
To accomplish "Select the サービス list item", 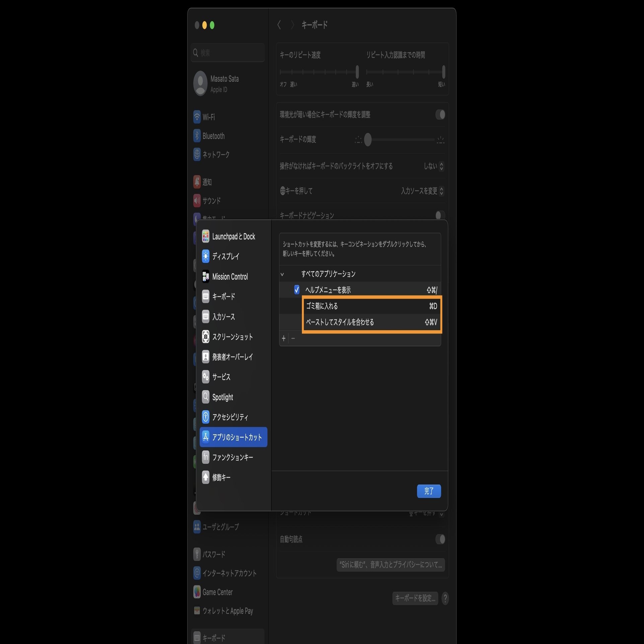I will pyautogui.click(x=221, y=377).
